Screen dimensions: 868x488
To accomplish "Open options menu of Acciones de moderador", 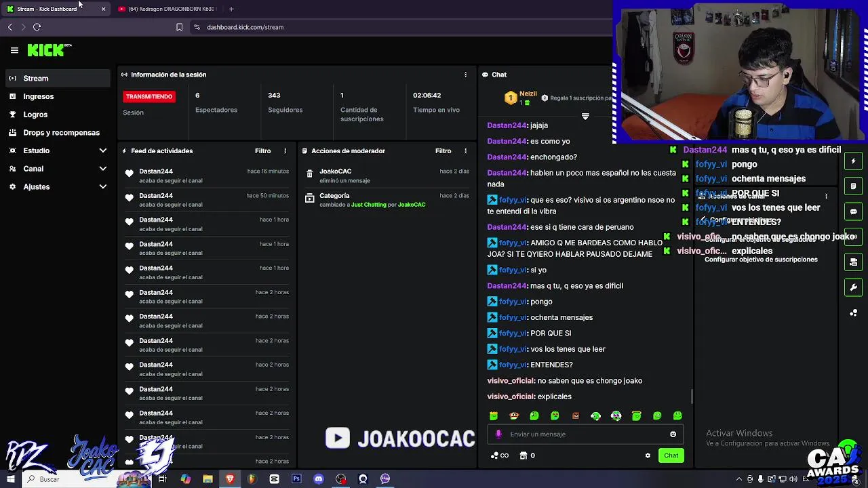I will click(x=465, y=151).
